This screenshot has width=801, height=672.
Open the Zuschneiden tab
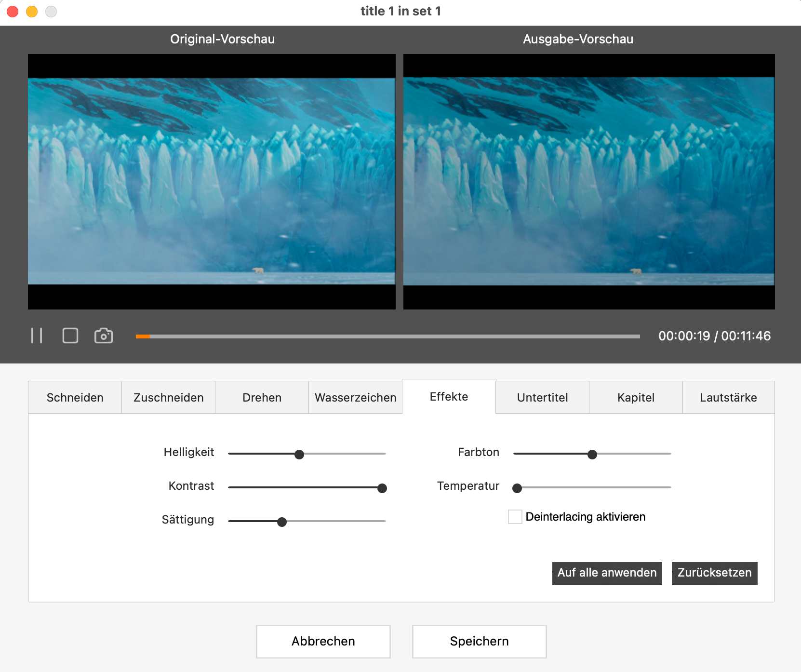click(x=168, y=397)
